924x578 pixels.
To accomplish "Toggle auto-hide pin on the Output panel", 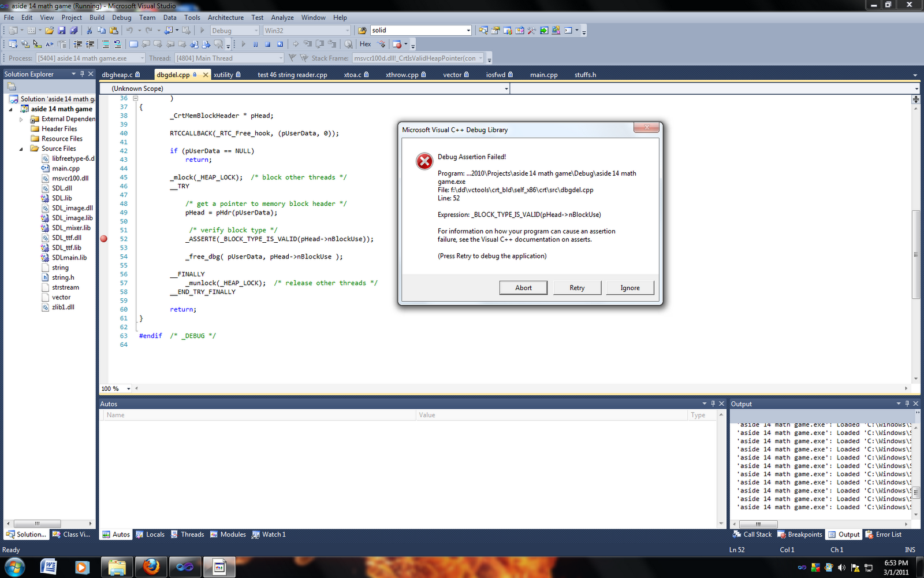I will 907,403.
